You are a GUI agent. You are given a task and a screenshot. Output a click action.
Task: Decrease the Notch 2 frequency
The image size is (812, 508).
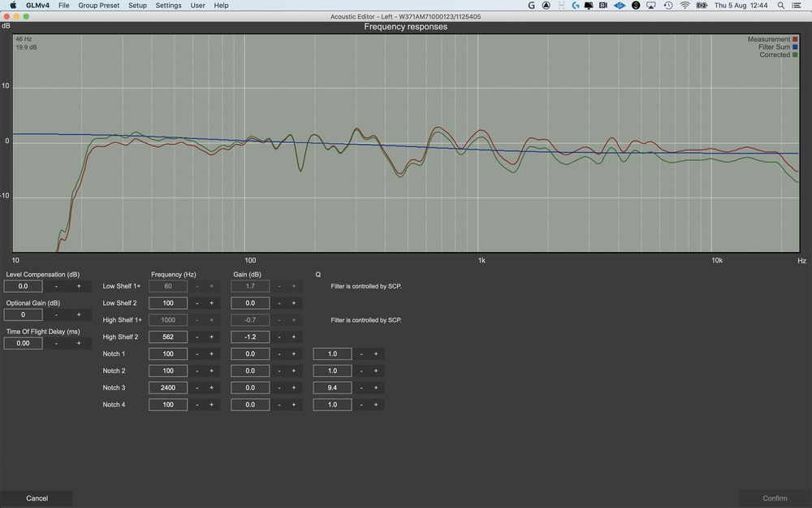[197, 371]
